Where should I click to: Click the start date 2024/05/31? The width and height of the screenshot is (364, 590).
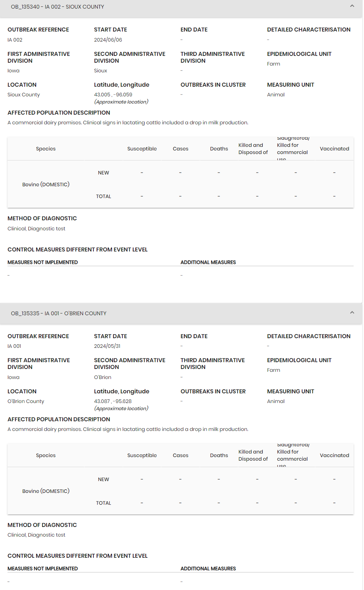point(107,346)
